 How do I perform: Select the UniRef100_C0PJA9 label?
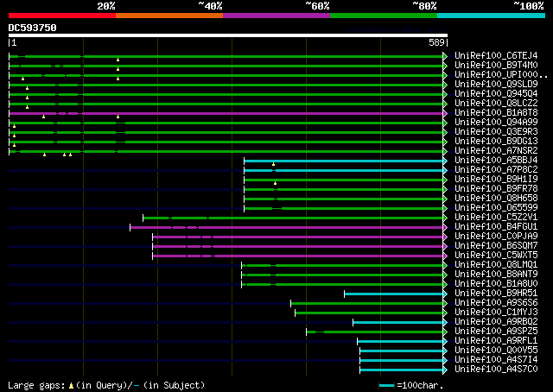coord(496,237)
